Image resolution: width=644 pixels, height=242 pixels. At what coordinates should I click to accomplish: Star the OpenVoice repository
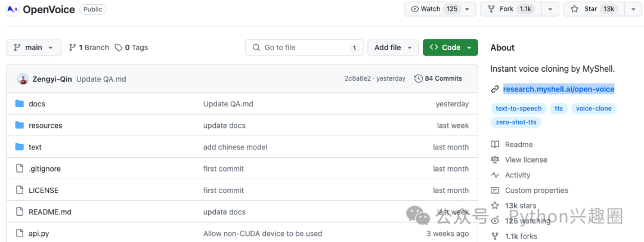coord(594,9)
